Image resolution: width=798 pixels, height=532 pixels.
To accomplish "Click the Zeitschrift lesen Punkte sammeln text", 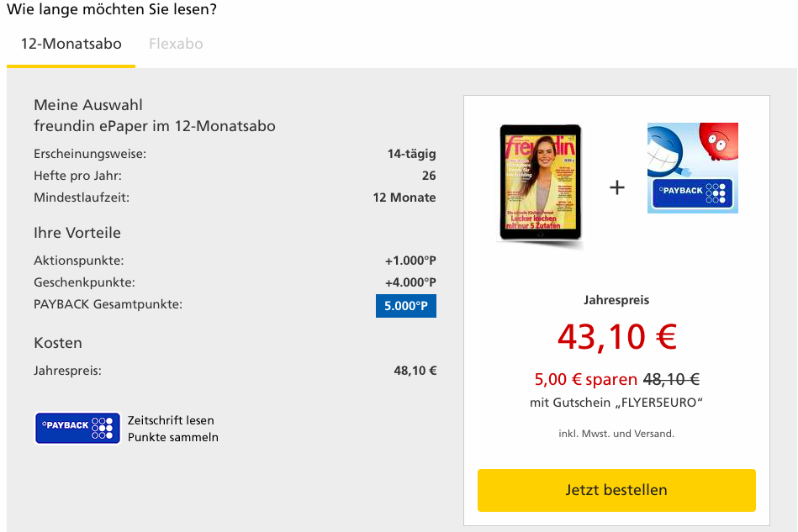I will pyautogui.click(x=173, y=429).
